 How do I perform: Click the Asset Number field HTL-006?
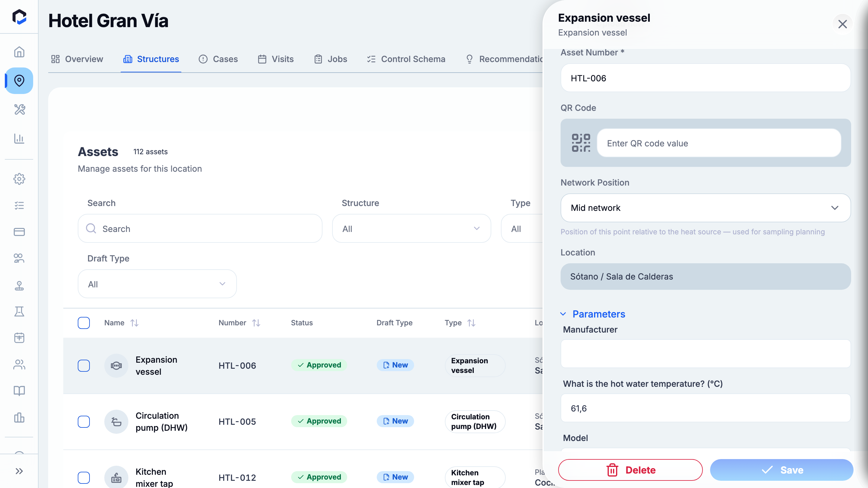click(x=705, y=78)
